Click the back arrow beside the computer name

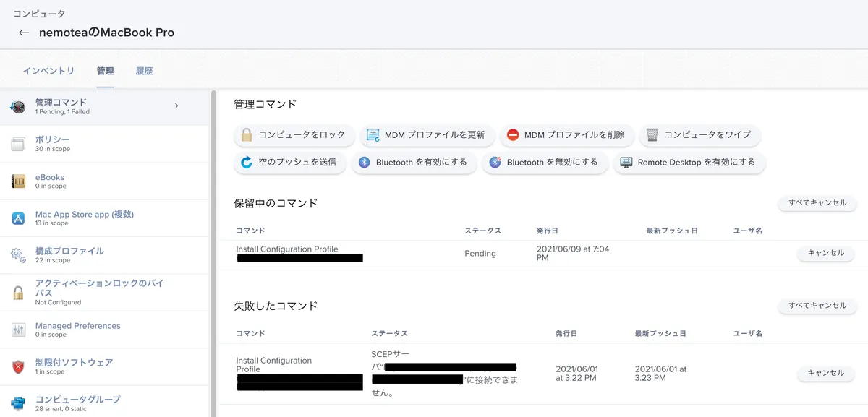click(x=24, y=33)
